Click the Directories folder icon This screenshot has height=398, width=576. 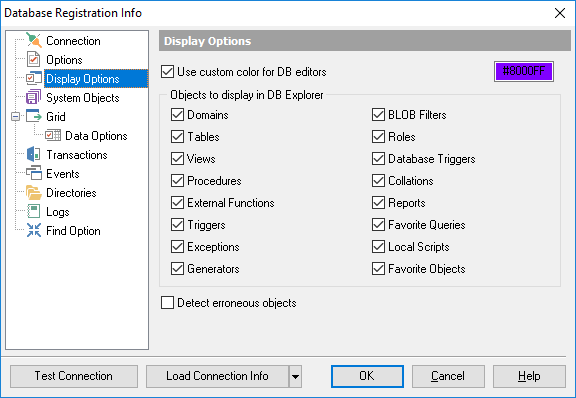coord(34,193)
